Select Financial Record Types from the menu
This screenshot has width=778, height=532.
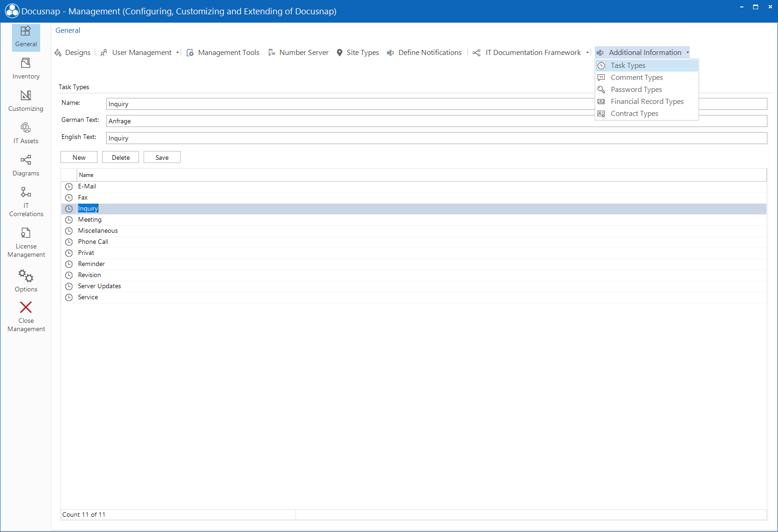point(647,102)
